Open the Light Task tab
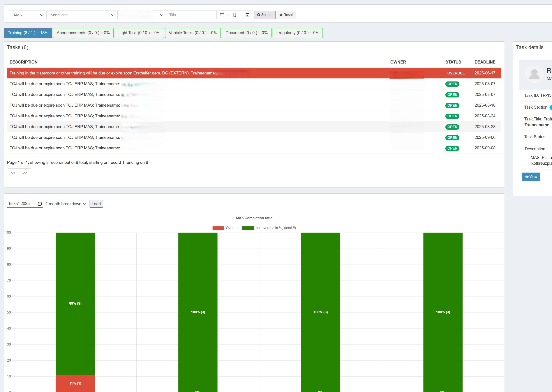 click(139, 33)
